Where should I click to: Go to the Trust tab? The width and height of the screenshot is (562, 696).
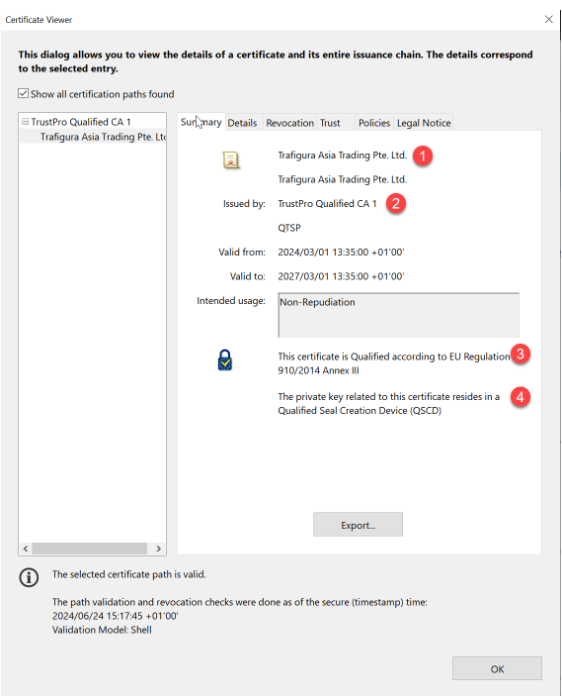pyautogui.click(x=330, y=123)
